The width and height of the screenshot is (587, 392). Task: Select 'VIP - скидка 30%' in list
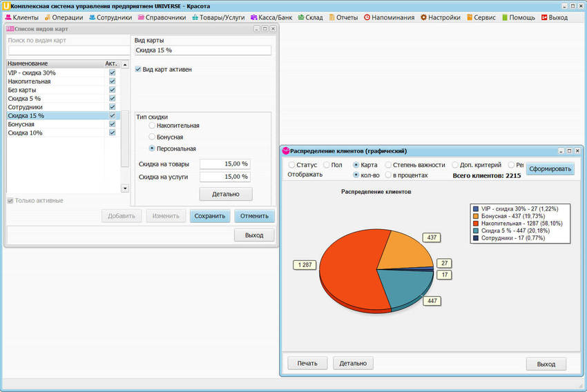32,73
